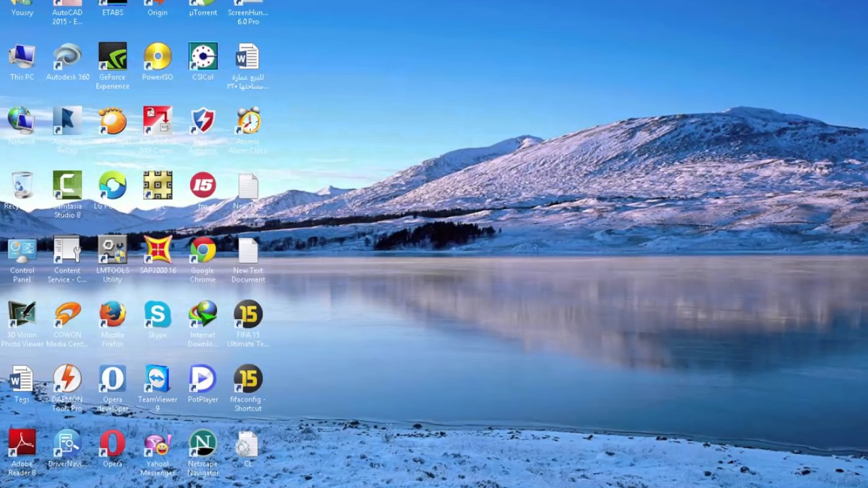Launch FIFA 15 Ultimate Team
The image size is (868, 488).
pyautogui.click(x=248, y=324)
